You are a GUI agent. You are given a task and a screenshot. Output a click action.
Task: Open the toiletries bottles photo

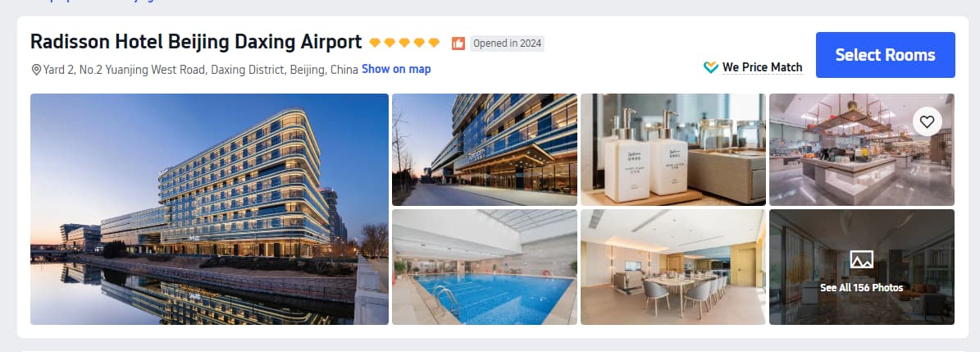[x=673, y=149]
